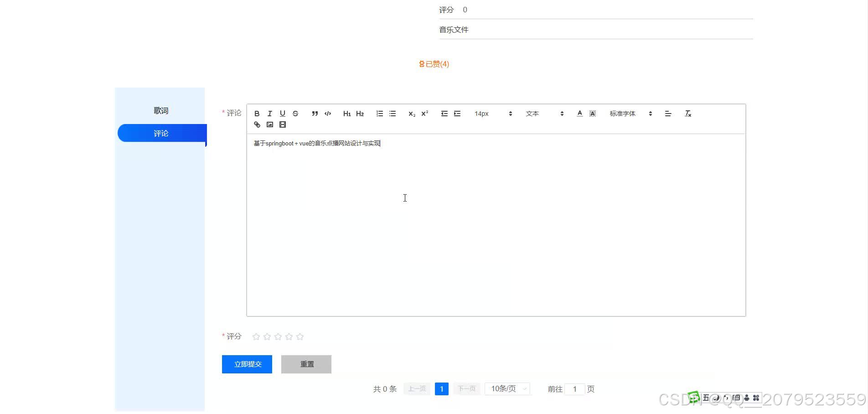
Task: Insert an image into the comment
Action: [x=269, y=124]
